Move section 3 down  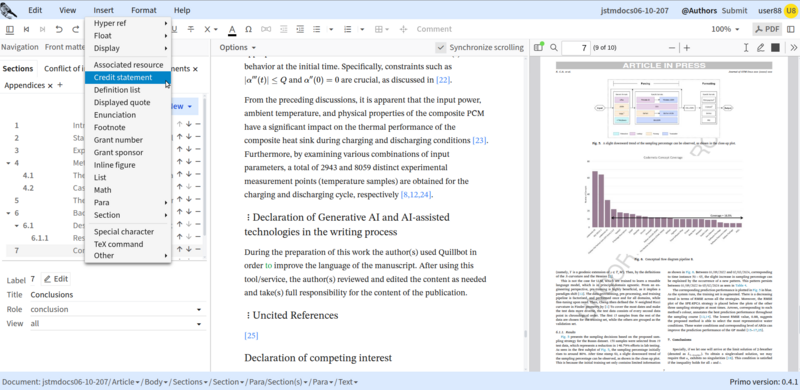189,149
